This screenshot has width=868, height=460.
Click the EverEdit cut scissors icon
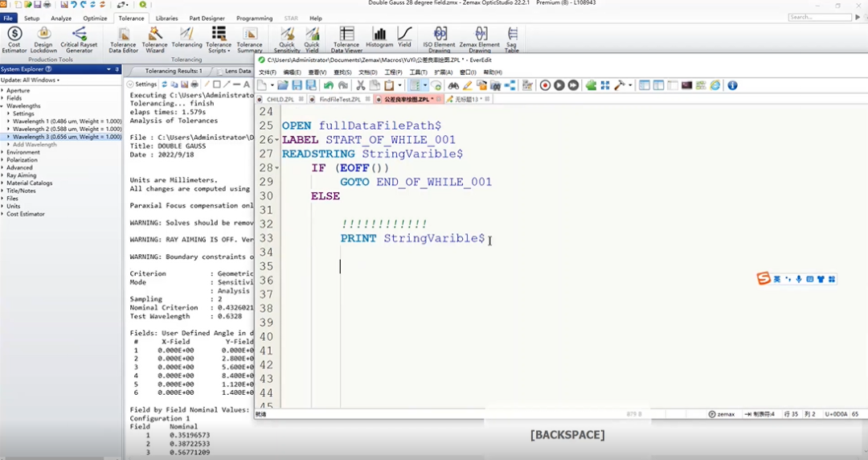point(360,85)
